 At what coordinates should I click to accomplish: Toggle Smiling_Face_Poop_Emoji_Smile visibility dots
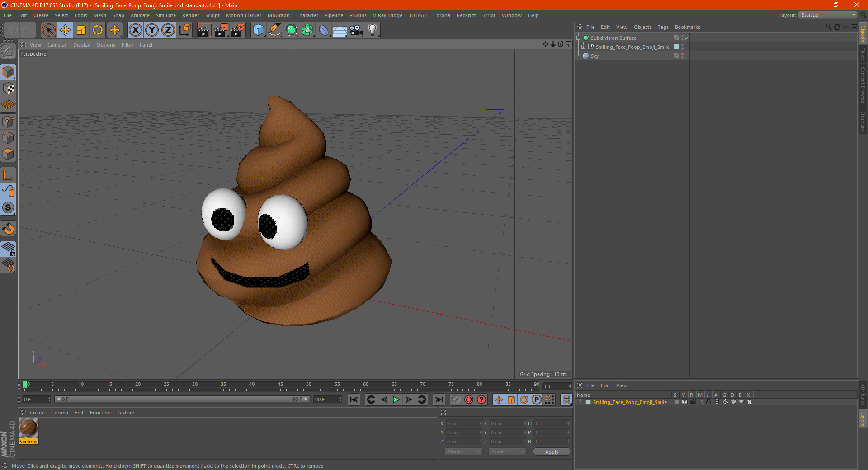click(682, 47)
